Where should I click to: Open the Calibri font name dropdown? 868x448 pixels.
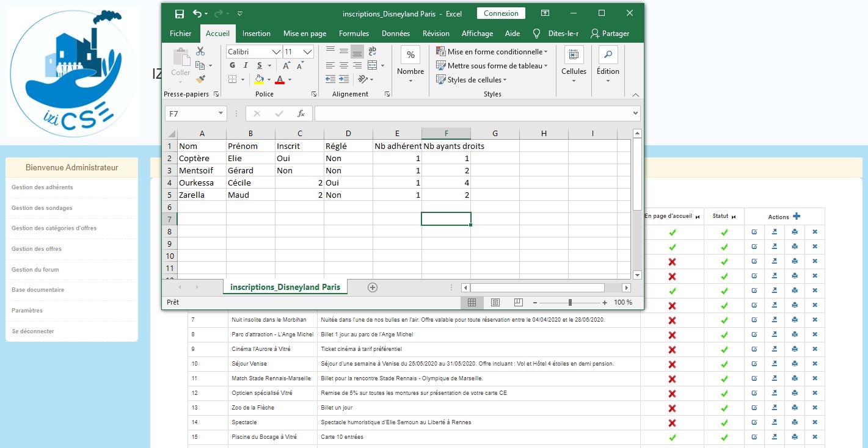pos(276,52)
